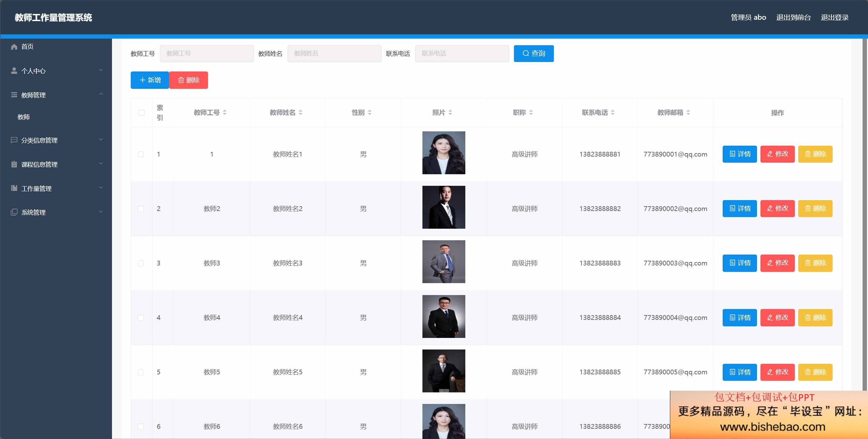Screen dimensions: 868x439
Task: Click 修改 for 教师姓名5 row
Action: 777,372
